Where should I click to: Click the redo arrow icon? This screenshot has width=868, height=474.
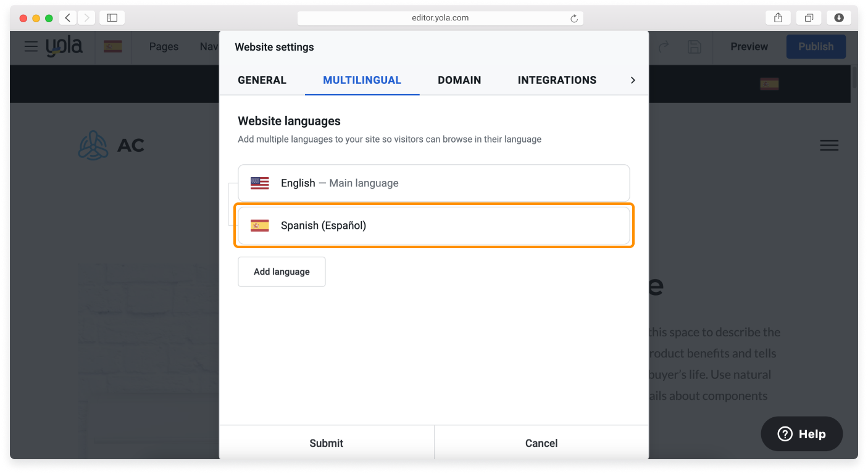(662, 46)
